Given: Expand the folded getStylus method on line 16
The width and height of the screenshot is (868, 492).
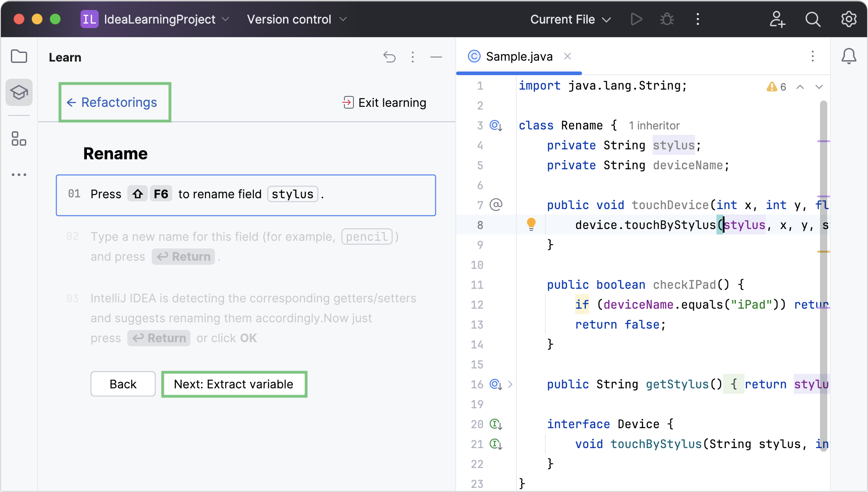Looking at the screenshot, I should coord(510,384).
